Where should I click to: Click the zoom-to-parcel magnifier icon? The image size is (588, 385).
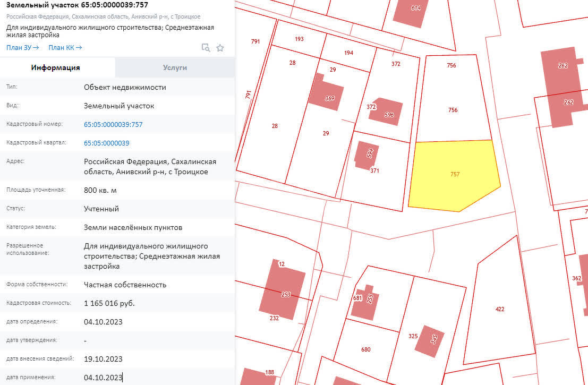coord(204,47)
